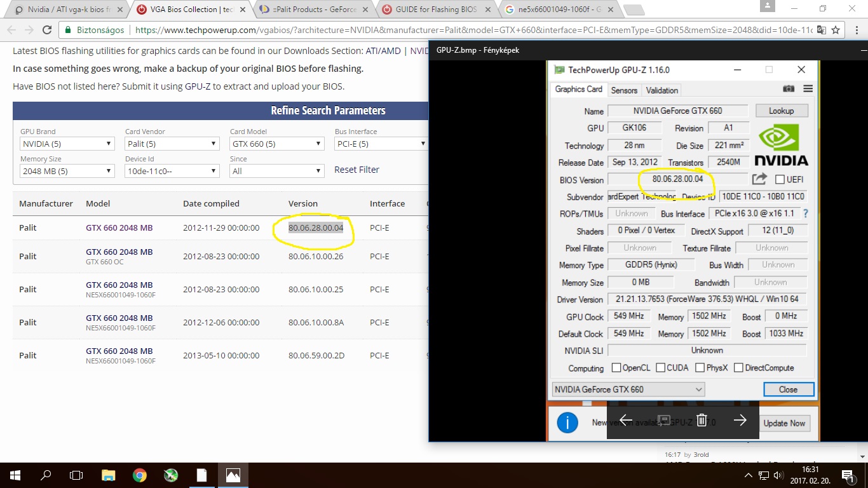The width and height of the screenshot is (868, 488).
Task: Open GTX 660 2048 MB link dated 2012-11-29
Action: [x=119, y=227]
